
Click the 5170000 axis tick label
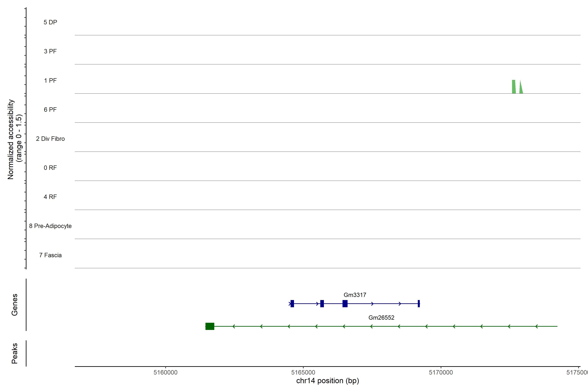(x=441, y=373)
